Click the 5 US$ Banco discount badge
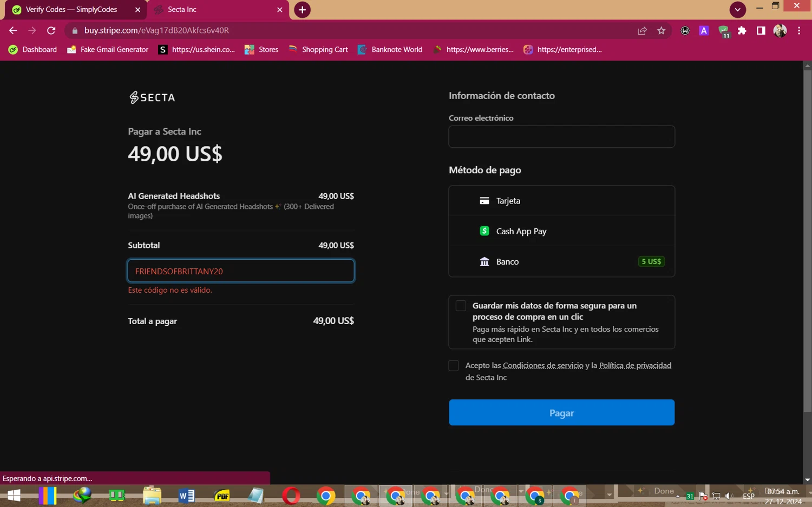 click(651, 261)
